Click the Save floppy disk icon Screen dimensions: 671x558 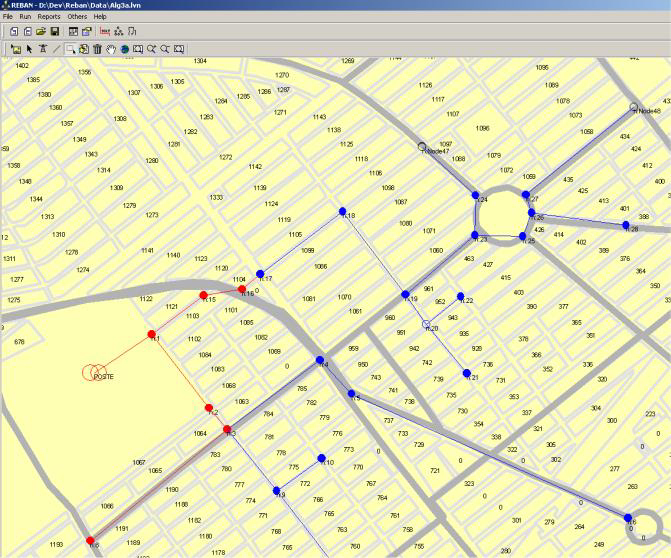click(55, 31)
